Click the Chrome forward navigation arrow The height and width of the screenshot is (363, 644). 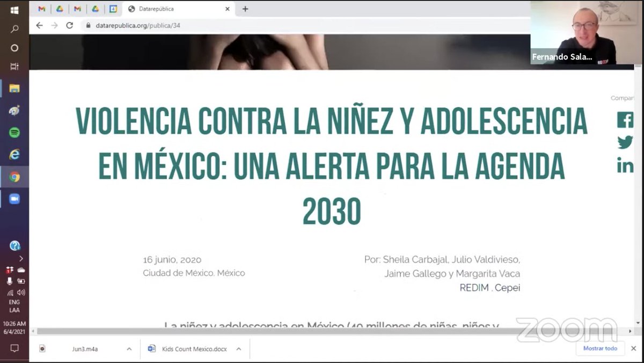(54, 25)
